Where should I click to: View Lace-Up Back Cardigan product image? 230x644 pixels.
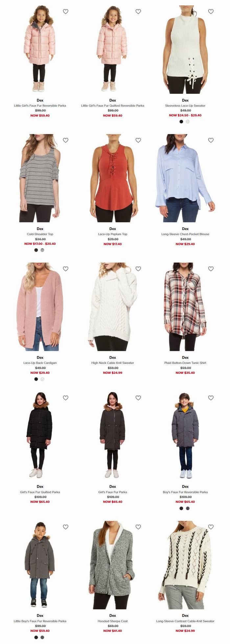40,306
